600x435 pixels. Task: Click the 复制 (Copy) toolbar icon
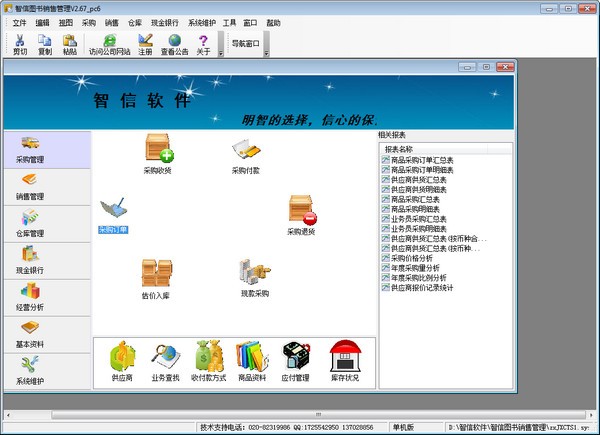(x=45, y=44)
